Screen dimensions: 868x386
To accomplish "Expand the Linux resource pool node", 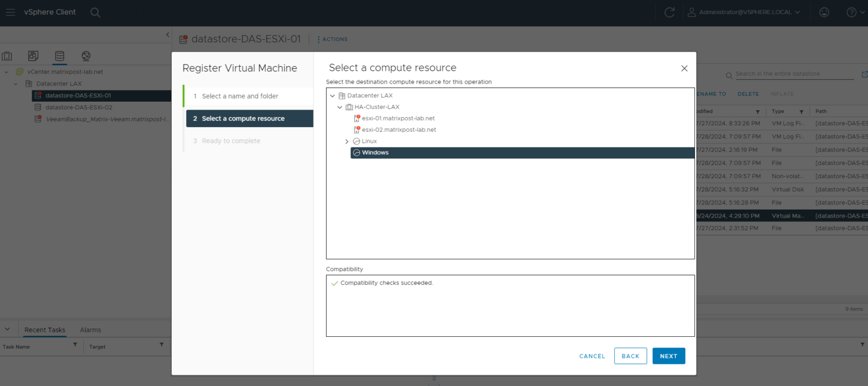I will [x=346, y=141].
